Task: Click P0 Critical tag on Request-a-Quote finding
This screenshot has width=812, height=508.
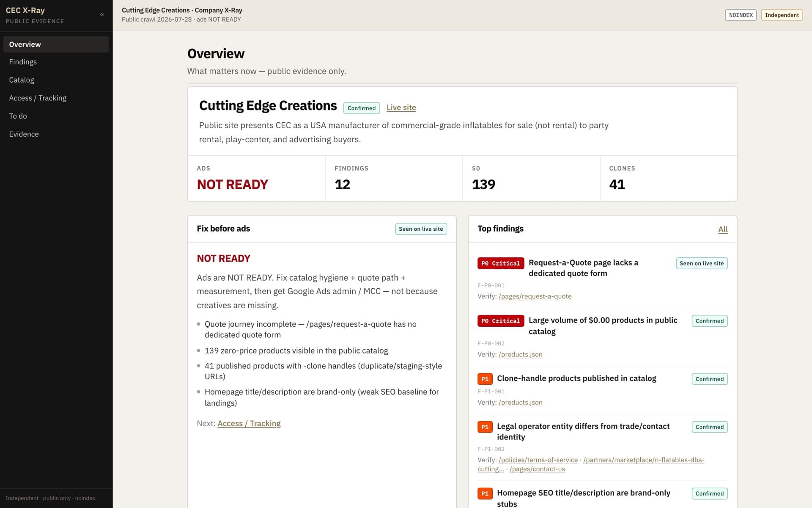Action: tap(501, 263)
